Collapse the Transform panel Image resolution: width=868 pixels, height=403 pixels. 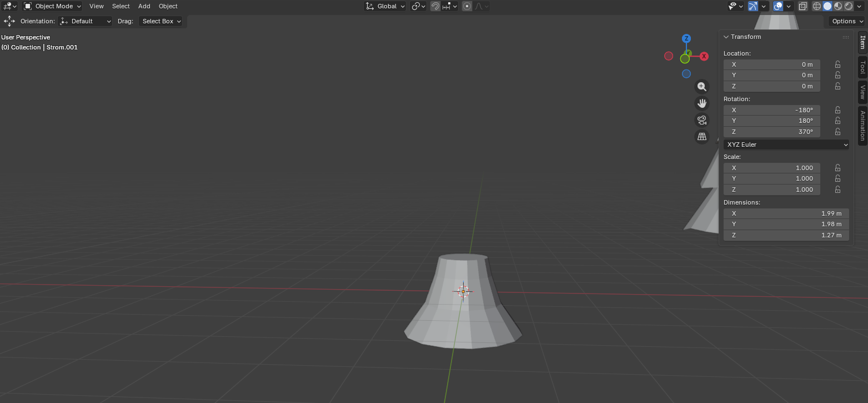coord(726,37)
